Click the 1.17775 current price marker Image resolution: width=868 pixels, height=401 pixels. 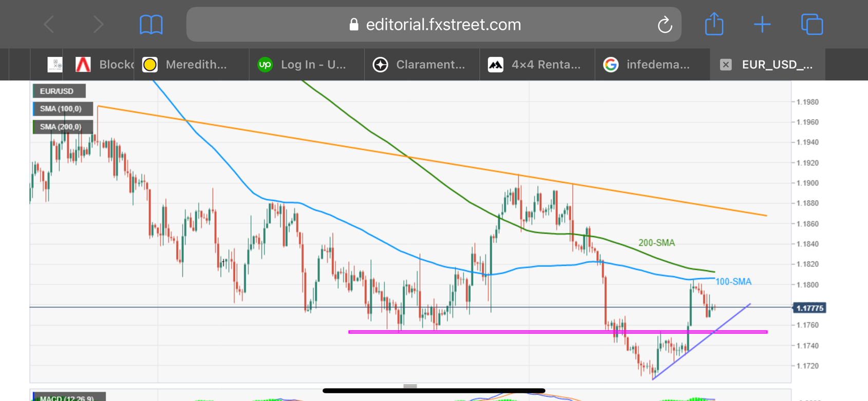tap(809, 308)
